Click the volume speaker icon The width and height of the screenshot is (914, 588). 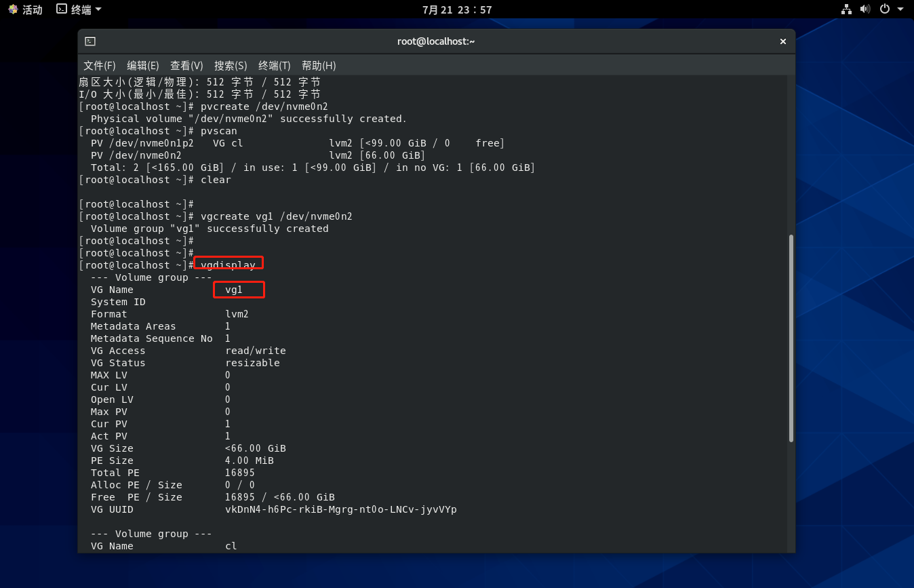865,9
